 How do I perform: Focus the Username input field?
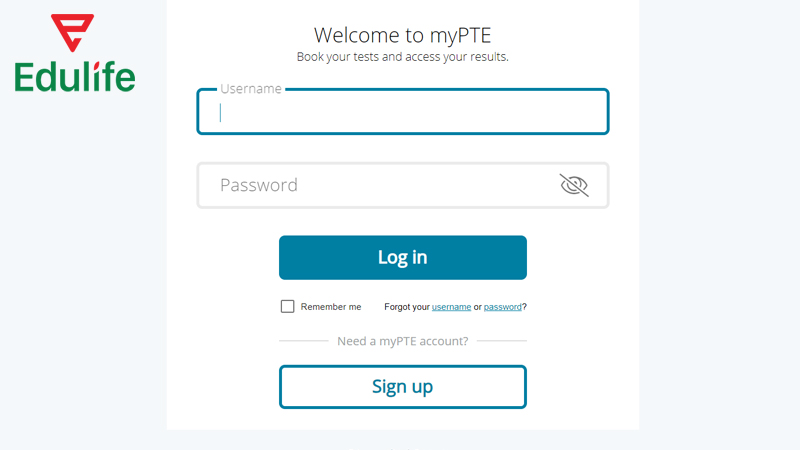tap(402, 113)
